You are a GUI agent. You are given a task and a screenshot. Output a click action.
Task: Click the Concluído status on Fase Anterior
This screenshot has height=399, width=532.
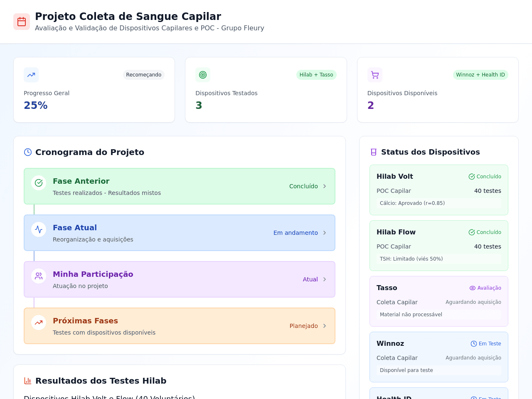303,186
